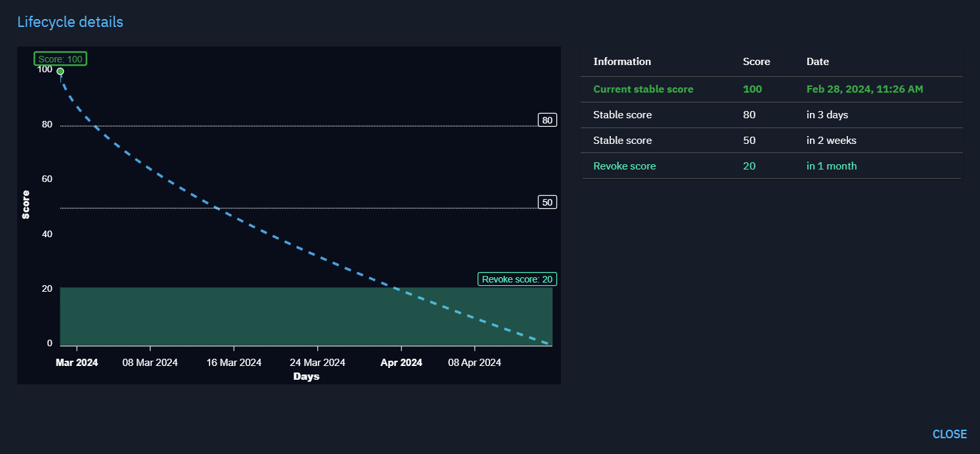Click the Information column header

(x=621, y=62)
